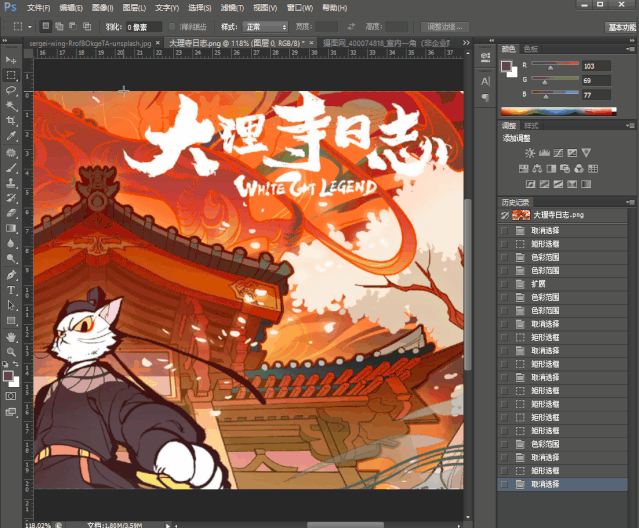639x528 pixels.
Task: Collapse the right panels to icons
Action: 632,40
